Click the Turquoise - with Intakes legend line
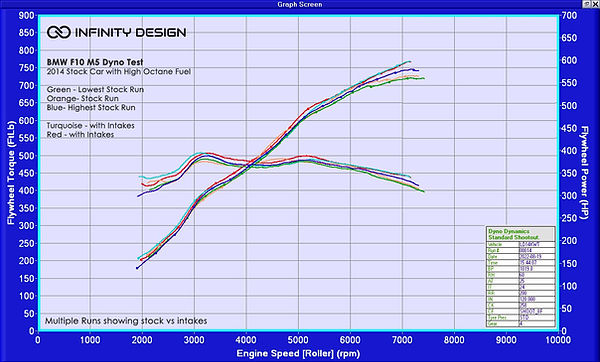Image resolution: width=600 pixels, height=362 pixels. pyautogui.click(x=91, y=126)
